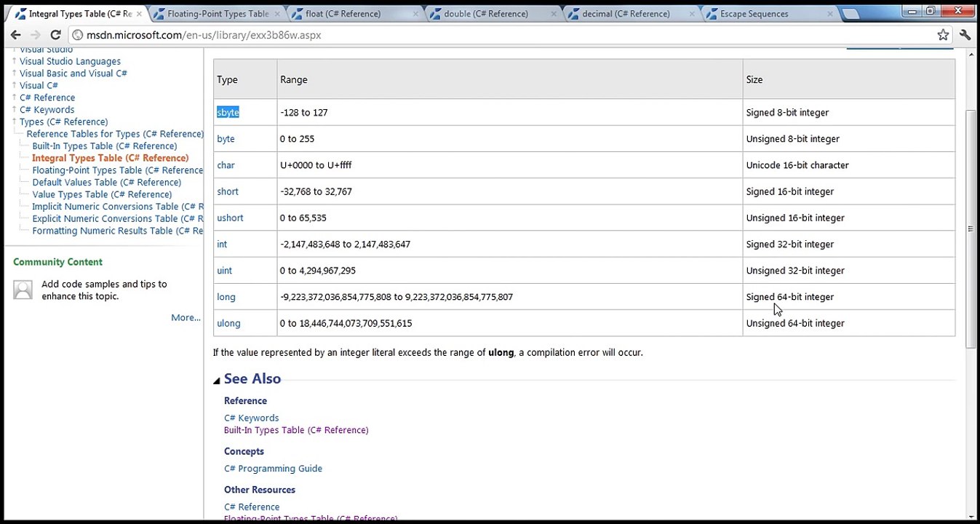Close the Floating-Point Types Table tab
Image resolution: width=980 pixels, height=524 pixels.
pos(277,14)
